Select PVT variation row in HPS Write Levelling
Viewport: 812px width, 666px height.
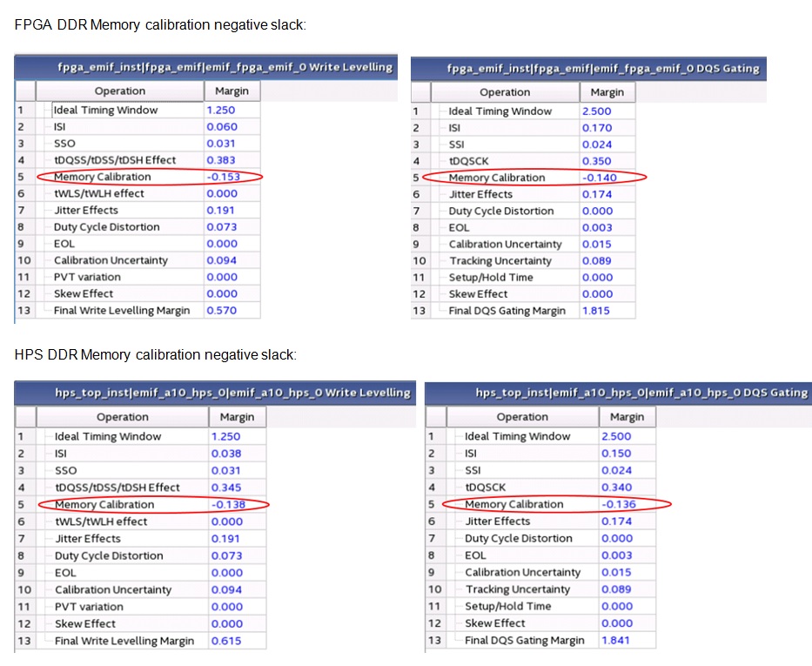(141, 607)
